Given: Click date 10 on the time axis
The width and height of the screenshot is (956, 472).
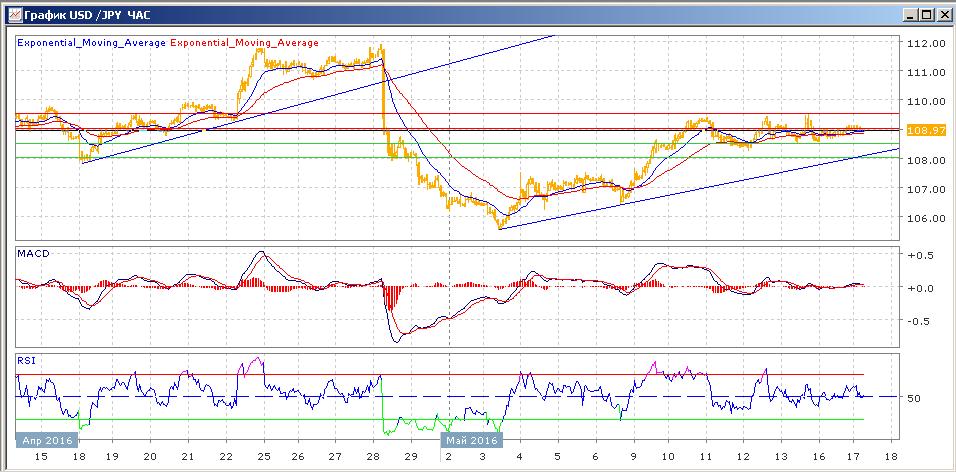Looking at the screenshot, I should click(668, 455).
